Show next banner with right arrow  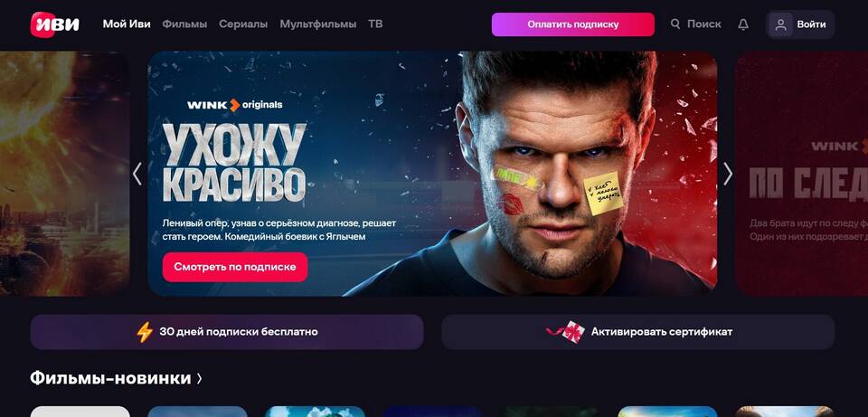click(727, 174)
